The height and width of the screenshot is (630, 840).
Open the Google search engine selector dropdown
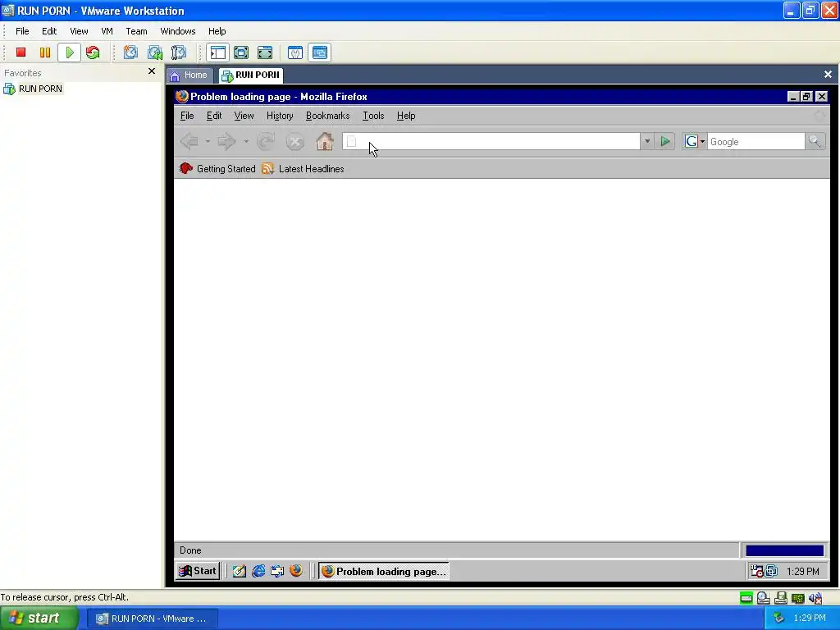click(x=695, y=141)
